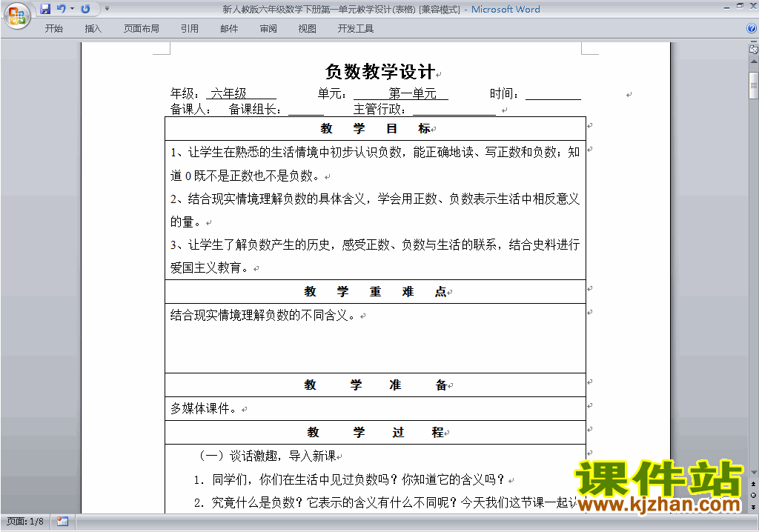
Task: Click the text 爱国主义教育。
Action: pyautogui.click(x=210, y=267)
